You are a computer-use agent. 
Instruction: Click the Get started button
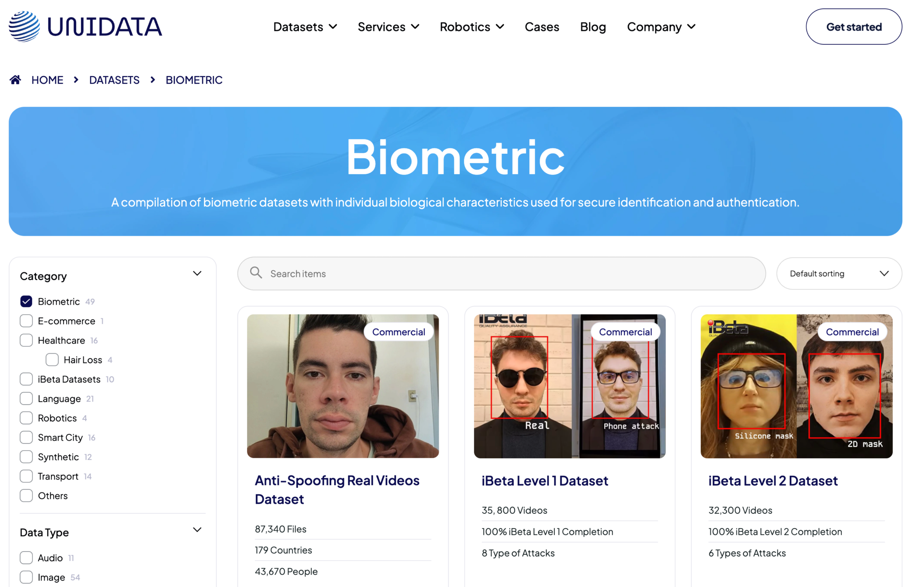click(x=854, y=27)
